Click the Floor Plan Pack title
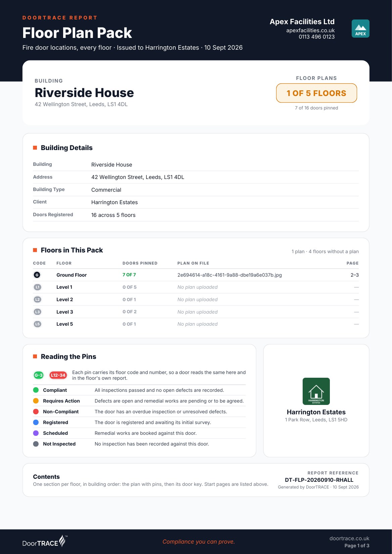 pyautogui.click(x=77, y=33)
